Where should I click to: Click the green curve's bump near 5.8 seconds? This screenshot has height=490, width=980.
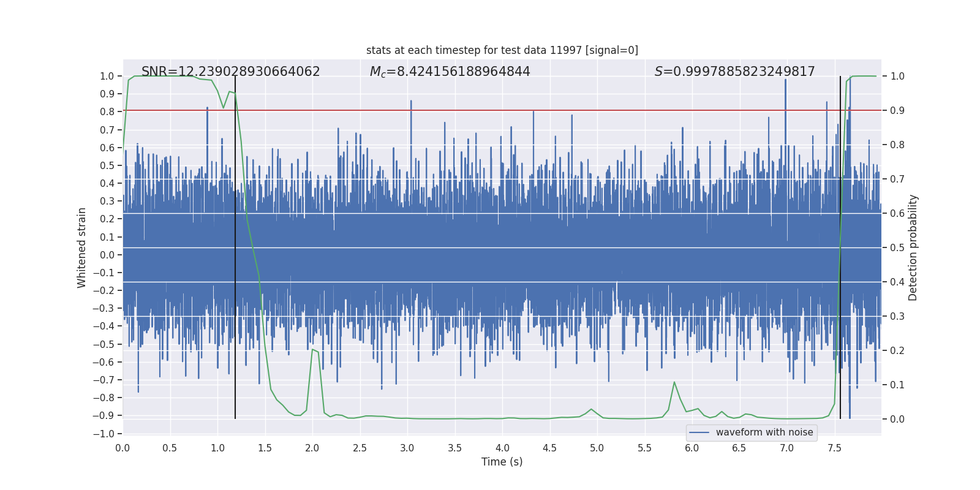click(674, 383)
